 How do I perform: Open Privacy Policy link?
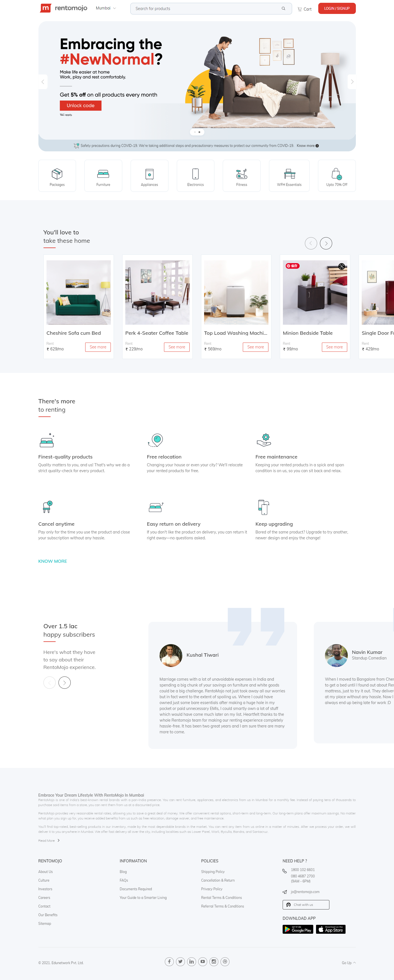coord(212,889)
